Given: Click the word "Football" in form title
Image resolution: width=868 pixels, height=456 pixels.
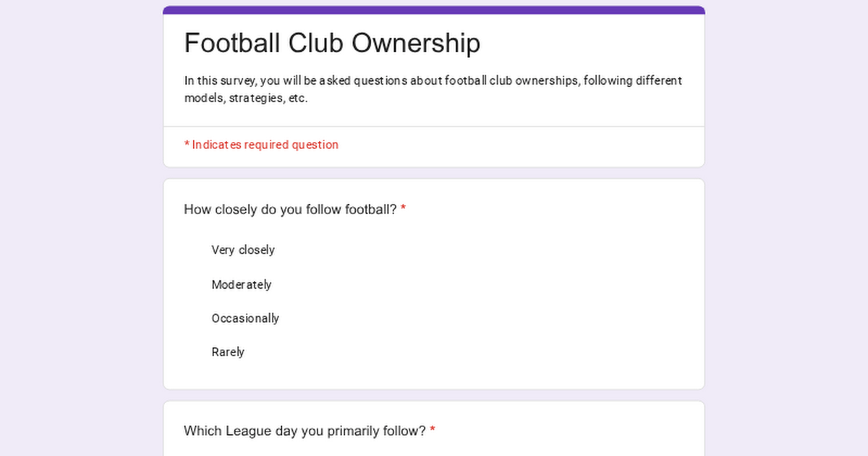Looking at the screenshot, I should 232,43.
